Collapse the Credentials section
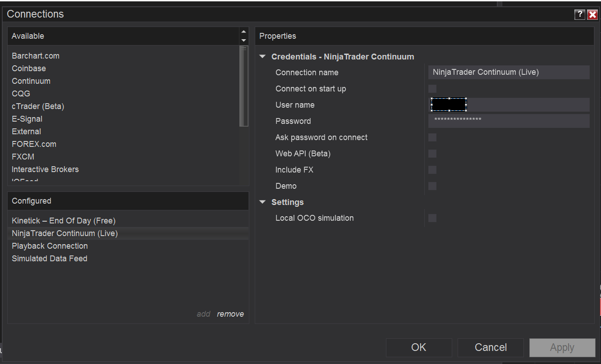 [x=262, y=57]
